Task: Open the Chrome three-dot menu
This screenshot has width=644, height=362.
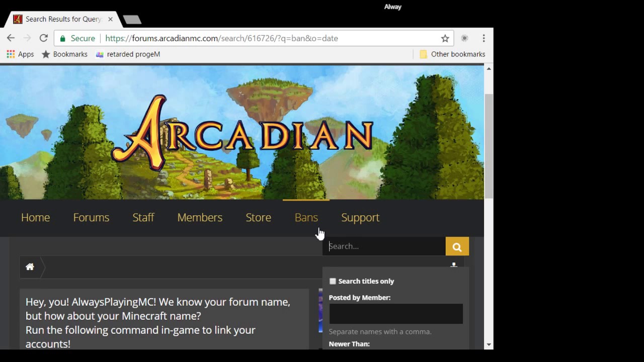Action: coord(484,38)
